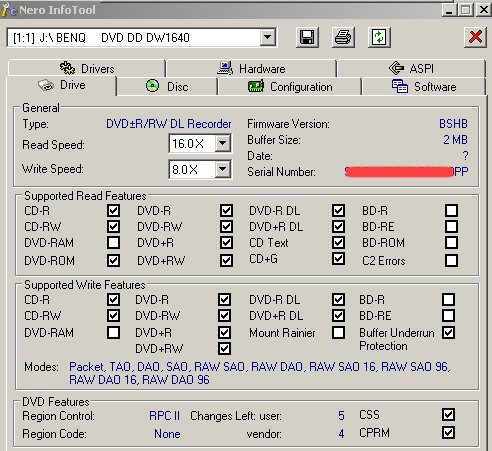492x451 pixels.
Task: Select the Drive tab
Action: tap(62, 85)
